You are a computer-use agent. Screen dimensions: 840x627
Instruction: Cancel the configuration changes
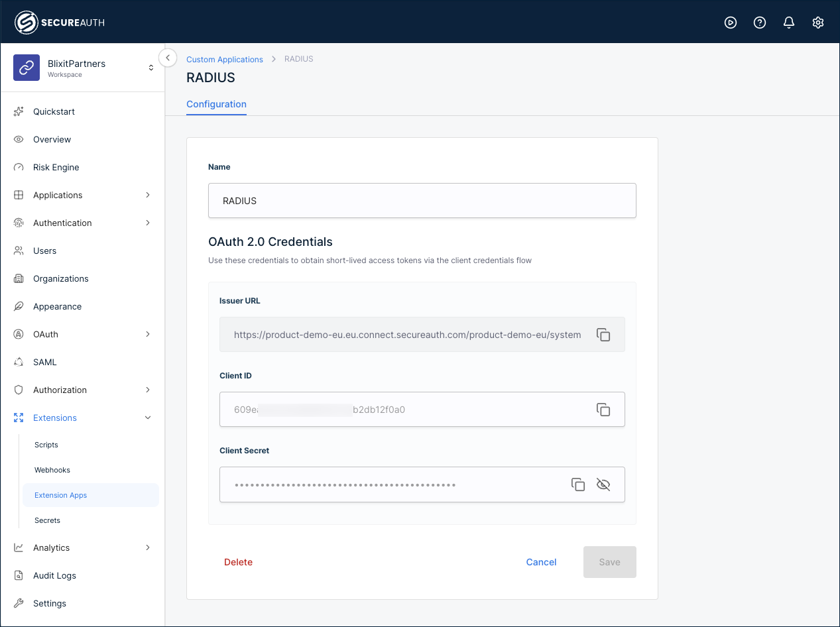[541, 562]
